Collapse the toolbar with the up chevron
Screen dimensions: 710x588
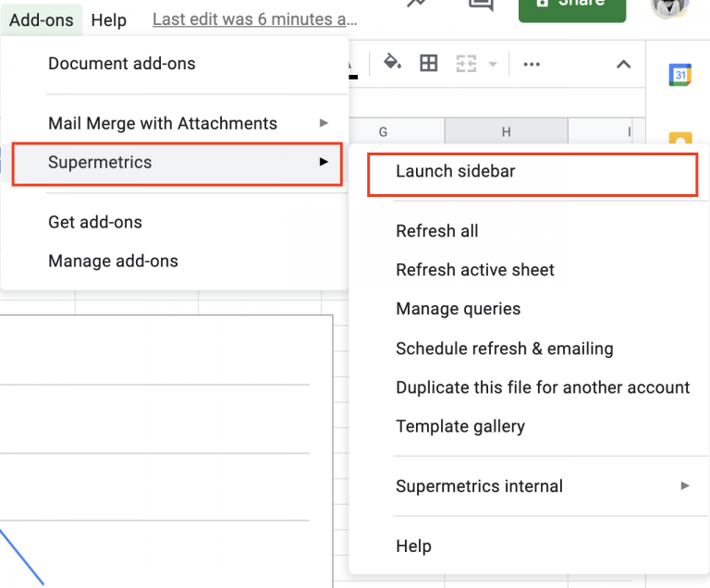pyautogui.click(x=624, y=64)
